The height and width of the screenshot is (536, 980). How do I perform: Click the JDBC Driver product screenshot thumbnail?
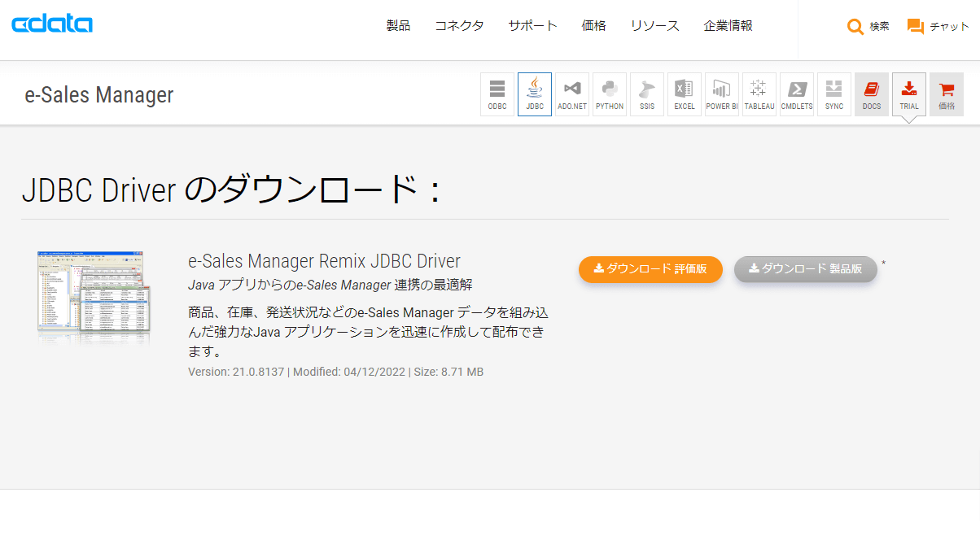94,293
